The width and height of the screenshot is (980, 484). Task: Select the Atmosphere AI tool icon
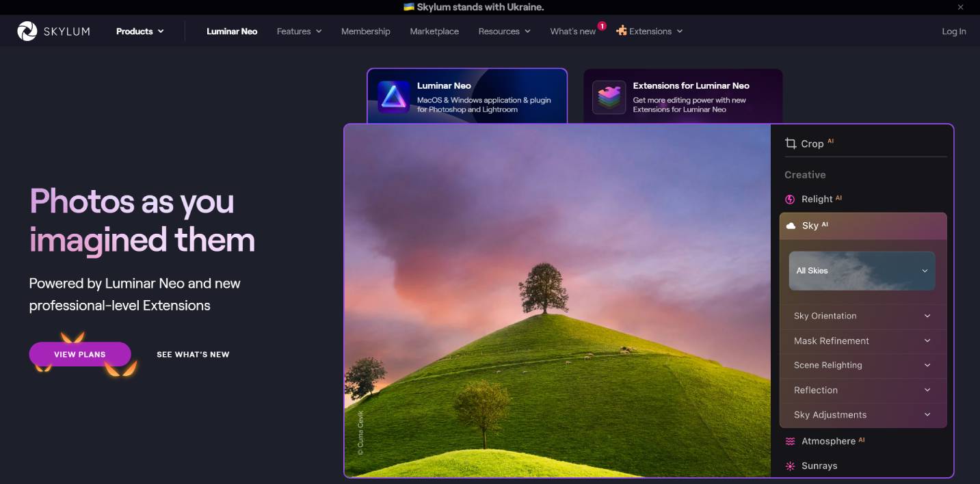[x=790, y=442]
